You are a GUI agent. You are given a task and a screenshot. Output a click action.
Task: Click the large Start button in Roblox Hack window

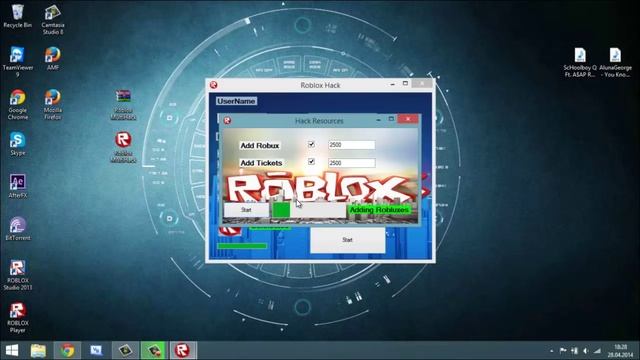coord(347,240)
